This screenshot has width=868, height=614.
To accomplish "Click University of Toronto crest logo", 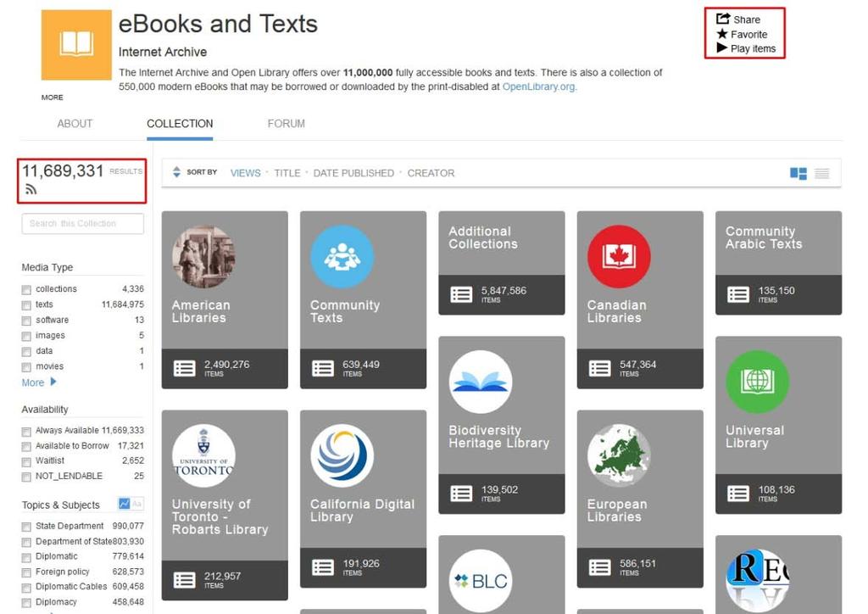I will click(203, 455).
